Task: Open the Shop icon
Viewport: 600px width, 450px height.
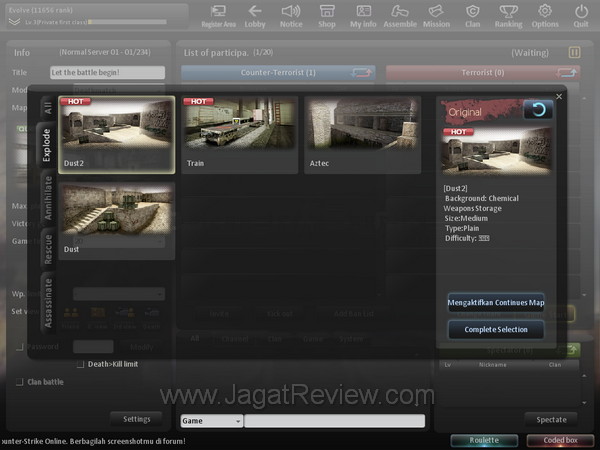Action: tap(327, 16)
